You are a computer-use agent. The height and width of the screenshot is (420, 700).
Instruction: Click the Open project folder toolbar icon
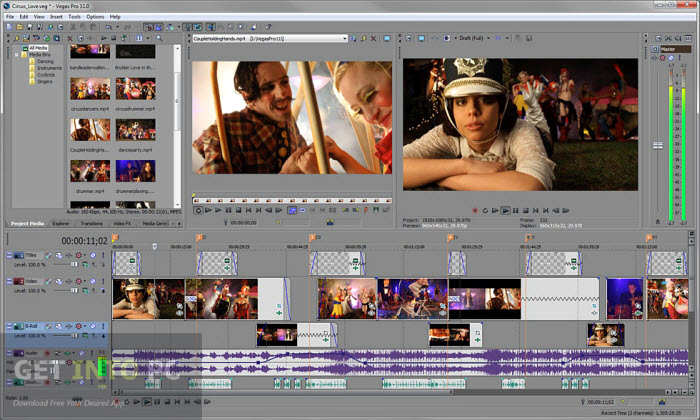tap(21, 29)
